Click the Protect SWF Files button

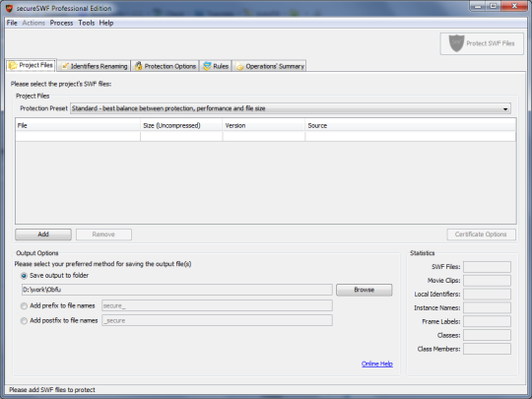coord(482,43)
